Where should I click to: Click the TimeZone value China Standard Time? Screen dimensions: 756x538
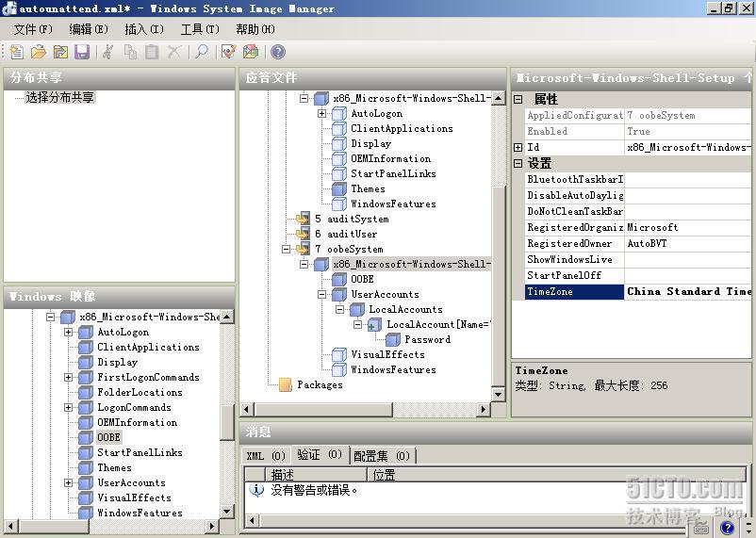pos(688,292)
